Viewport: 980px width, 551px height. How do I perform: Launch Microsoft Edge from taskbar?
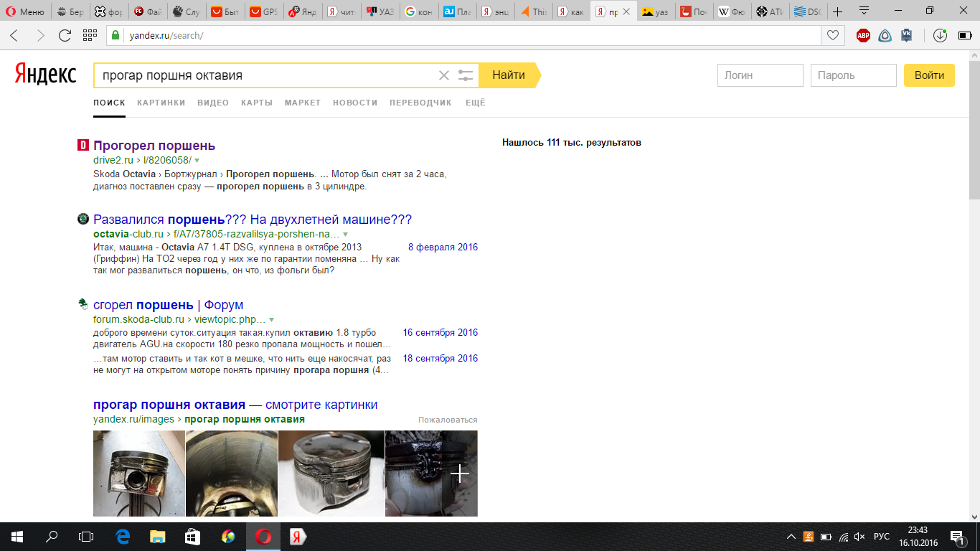(123, 537)
